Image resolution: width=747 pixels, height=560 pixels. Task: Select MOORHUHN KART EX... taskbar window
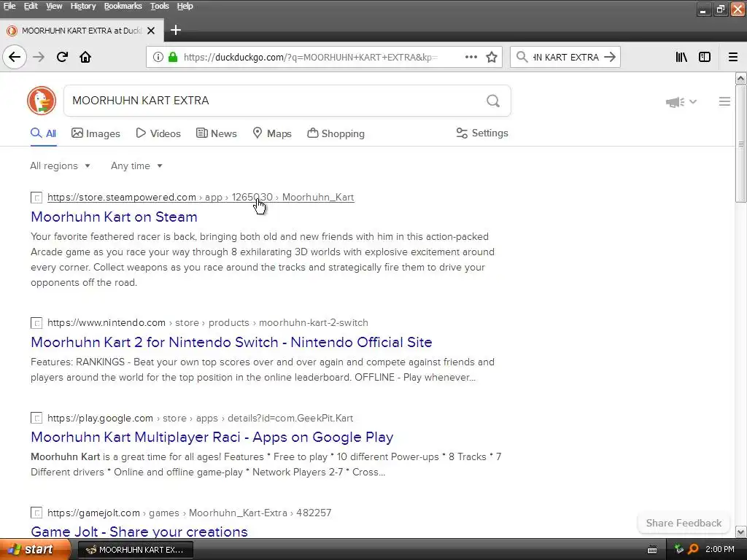(135, 550)
